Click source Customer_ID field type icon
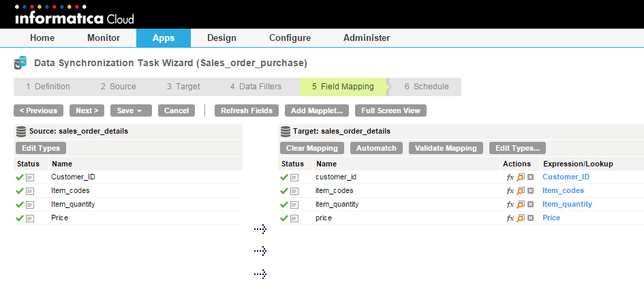Screen dimensions: 644x296 (30, 178)
